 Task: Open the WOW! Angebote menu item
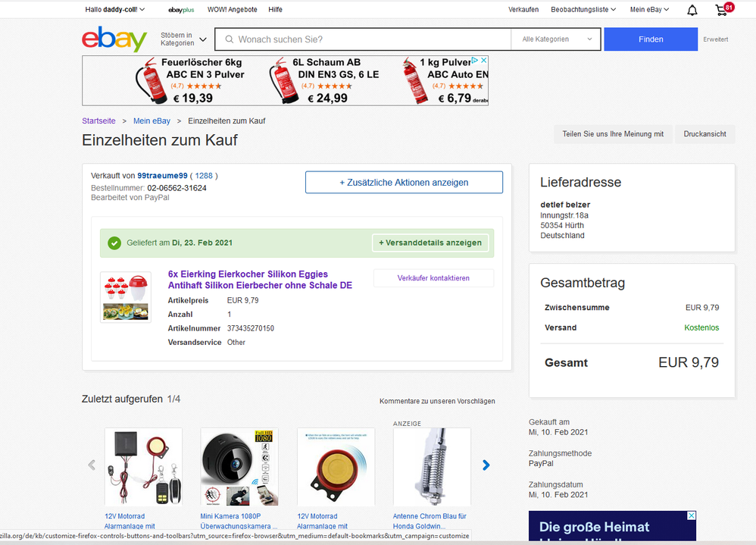pyautogui.click(x=233, y=10)
